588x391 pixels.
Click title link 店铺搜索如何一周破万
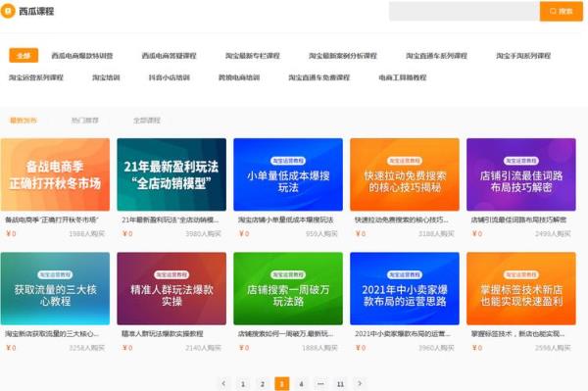coord(285,333)
